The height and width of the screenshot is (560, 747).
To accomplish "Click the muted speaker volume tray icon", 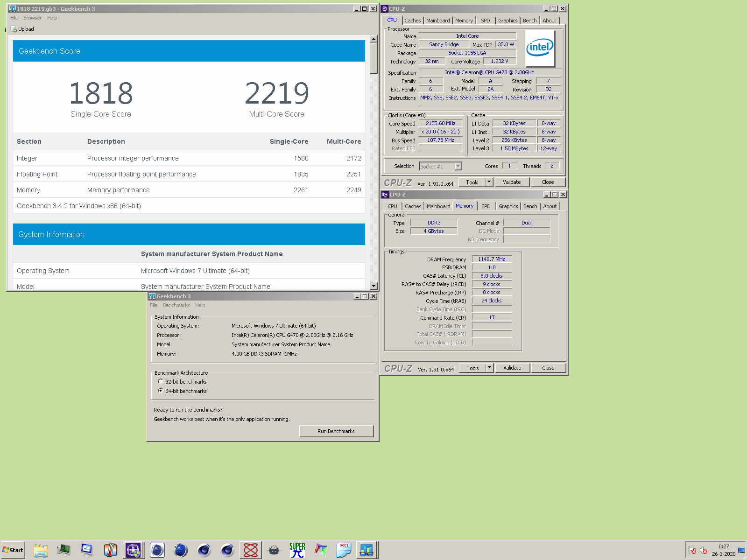I will (704, 550).
